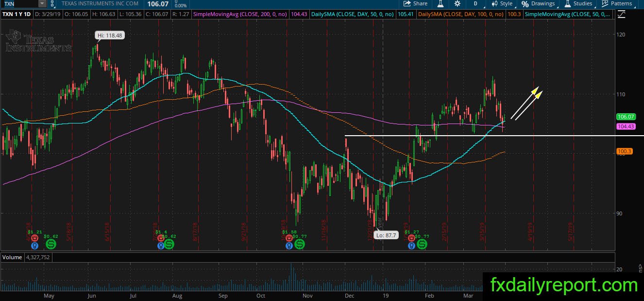644x301 pixels.
Task: Click the October 2018 conference call bulb icon
Action: [290, 246]
